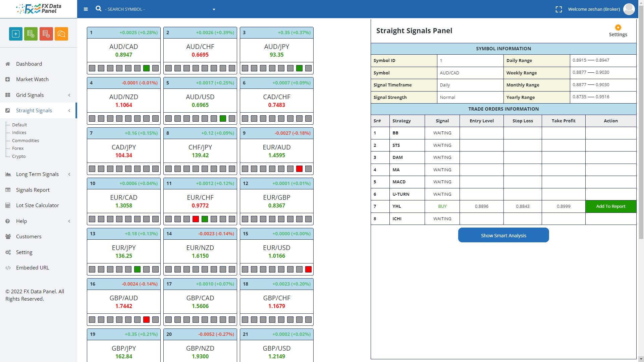Select the EUR/GBP symbol card
This screenshot has width=644, height=362.
[276, 201]
